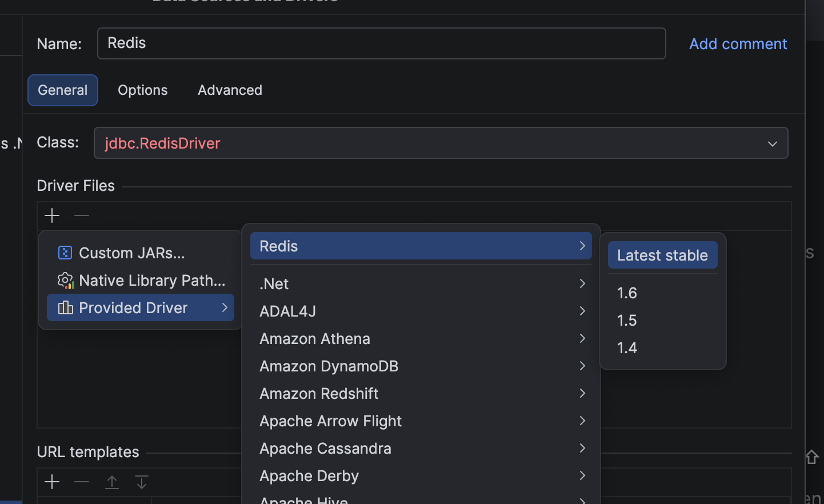This screenshot has width=824, height=504.
Task: Click the Provided Driver library icon
Action: coord(66,308)
